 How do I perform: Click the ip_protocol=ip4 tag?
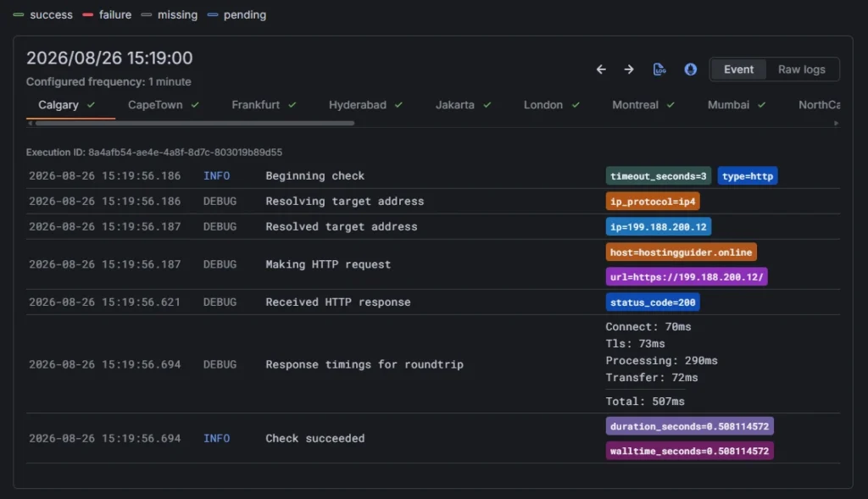pos(653,202)
